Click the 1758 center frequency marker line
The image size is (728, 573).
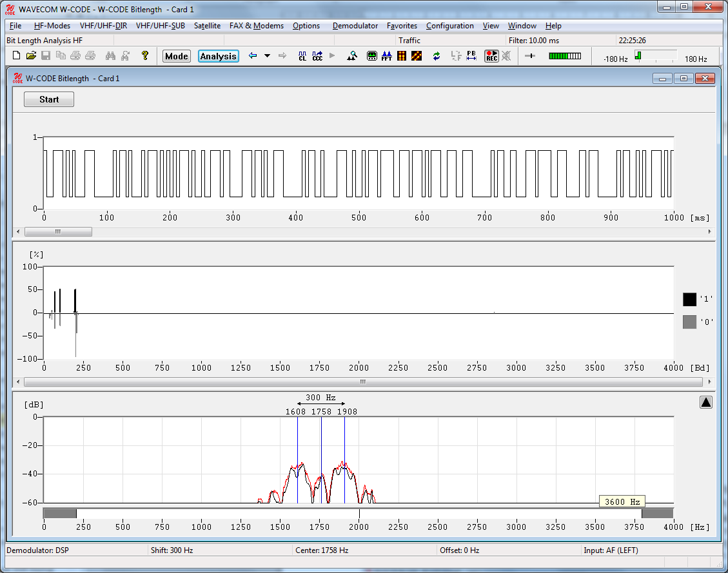click(321, 460)
